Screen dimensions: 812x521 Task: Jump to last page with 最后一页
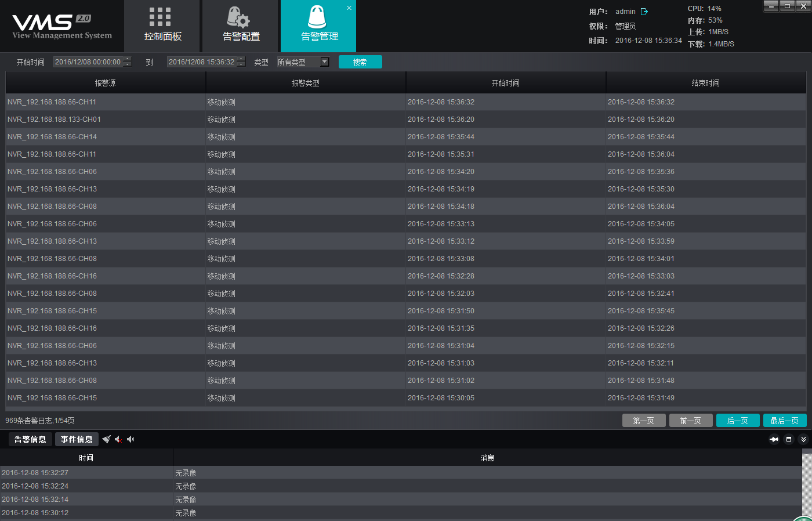coord(785,421)
